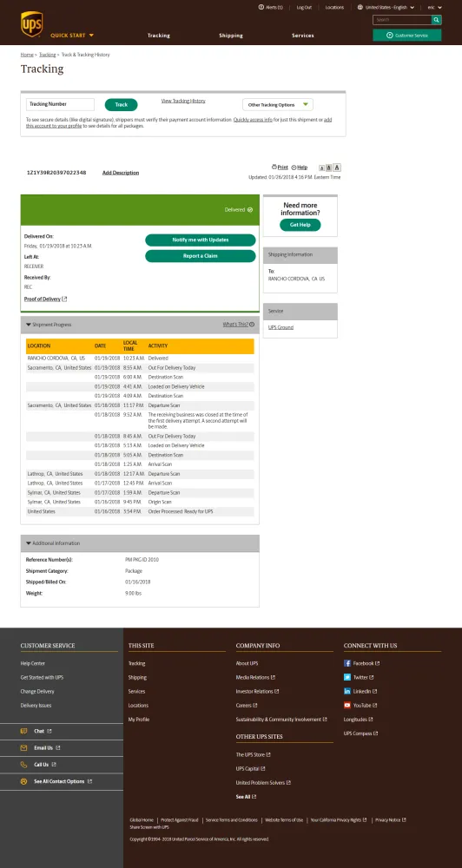462x868 pixels.
Task: Click into the Search input field
Action: 402,20
